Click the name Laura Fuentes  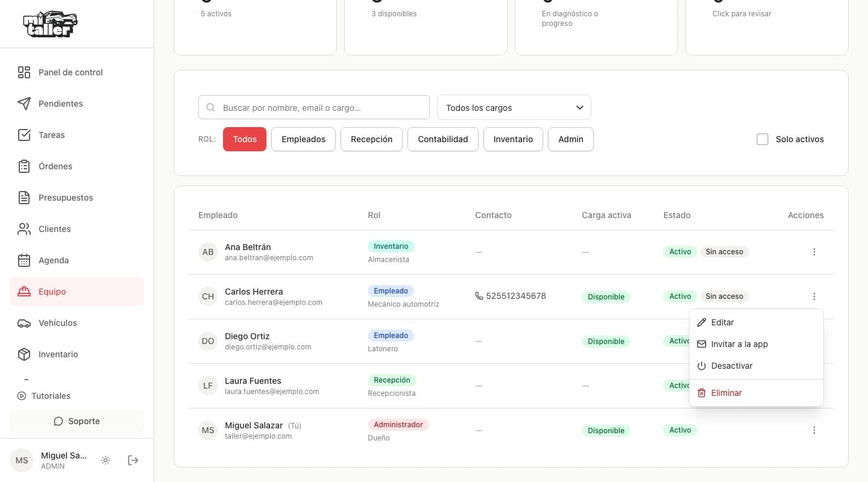coord(253,381)
